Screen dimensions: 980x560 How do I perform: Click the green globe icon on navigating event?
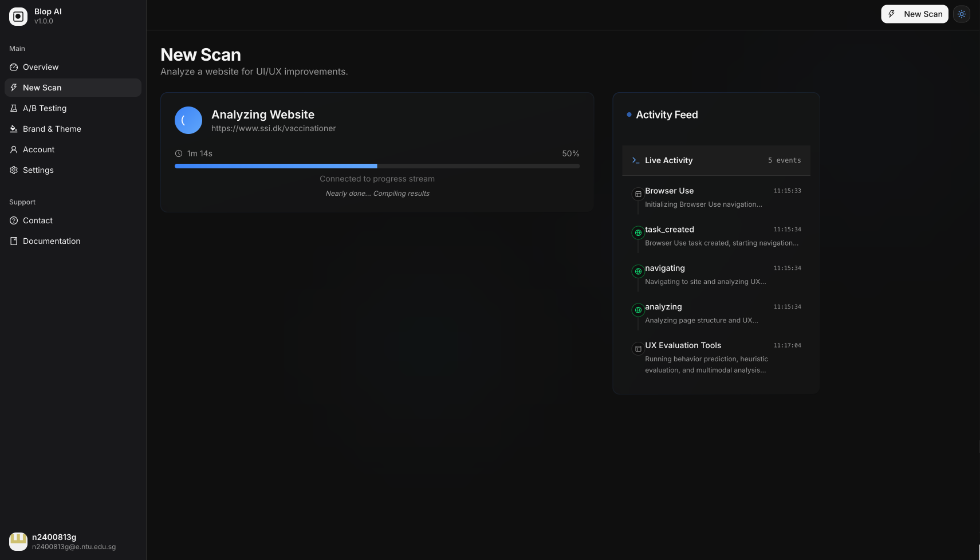(638, 271)
